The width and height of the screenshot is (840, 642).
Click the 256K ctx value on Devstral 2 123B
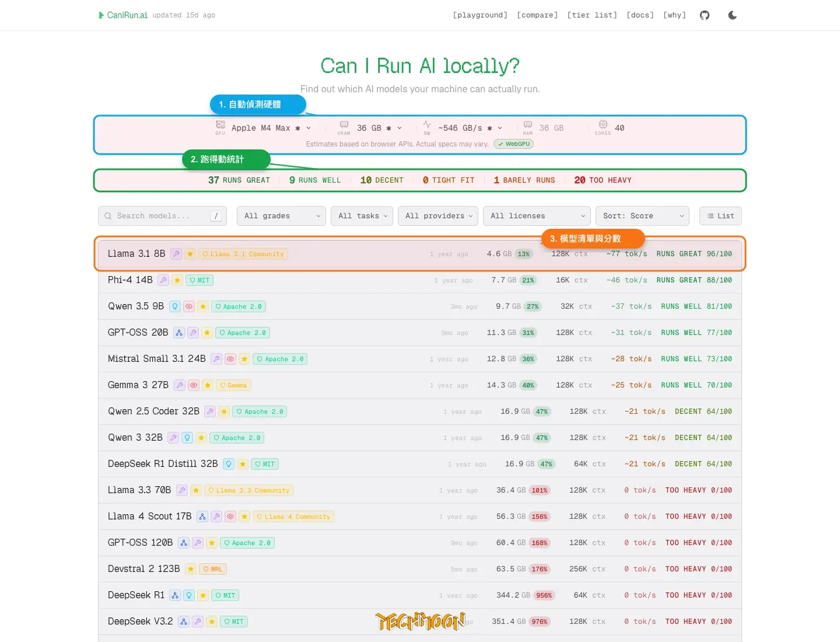coord(587,569)
